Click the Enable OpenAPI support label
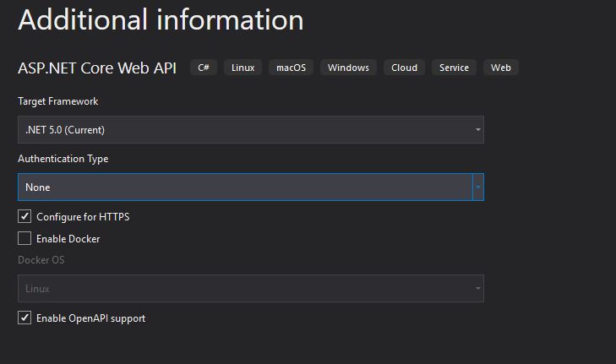This screenshot has width=616, height=364. pyautogui.click(x=90, y=318)
